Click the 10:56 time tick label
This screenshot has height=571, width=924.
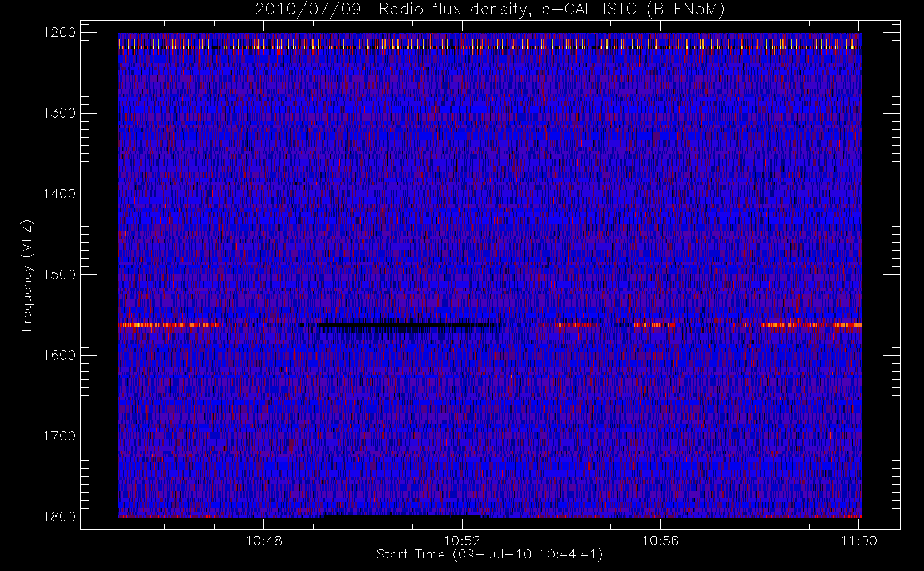[661, 541]
